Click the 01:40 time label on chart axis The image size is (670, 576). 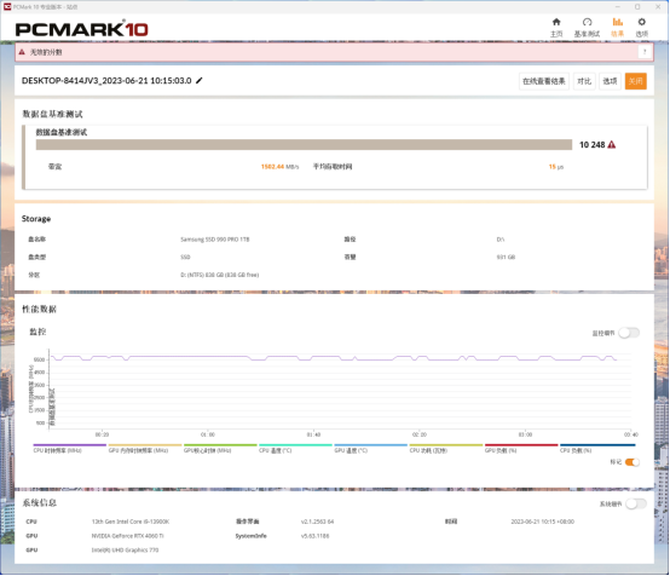[313, 435]
